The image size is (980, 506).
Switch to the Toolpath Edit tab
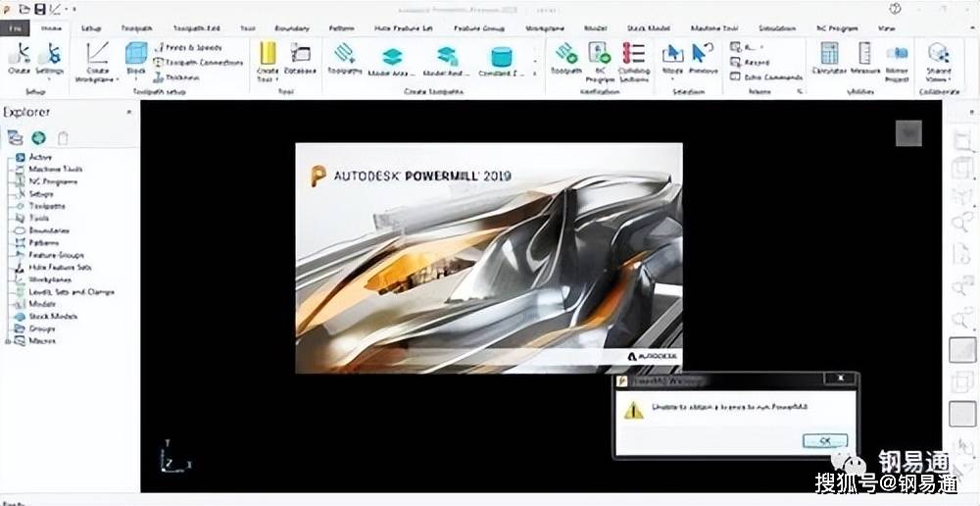coord(196,28)
